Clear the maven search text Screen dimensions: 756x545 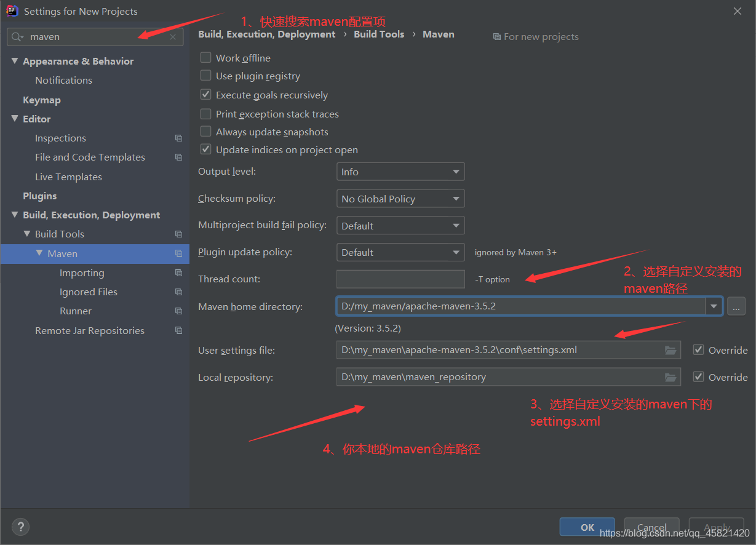click(x=173, y=37)
